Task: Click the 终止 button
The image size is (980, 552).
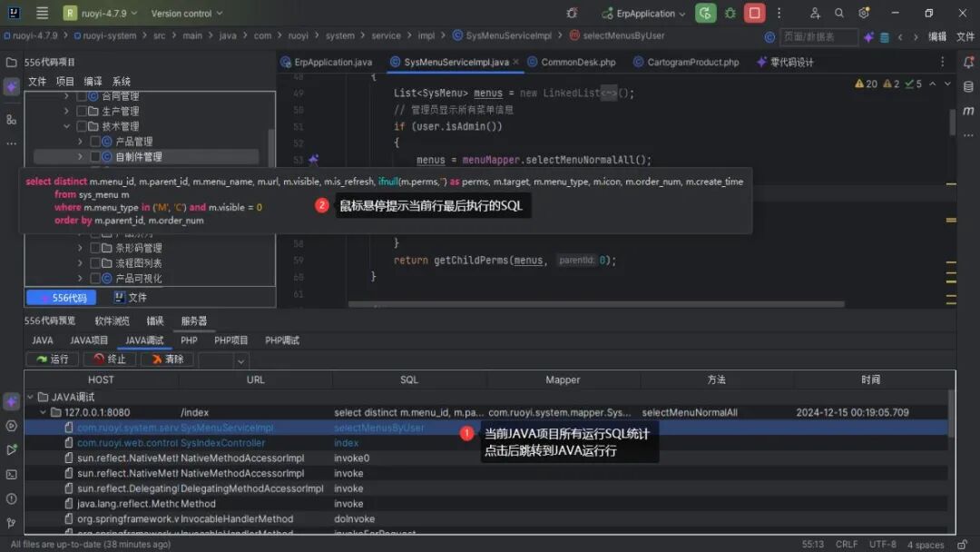Action: click(110, 359)
